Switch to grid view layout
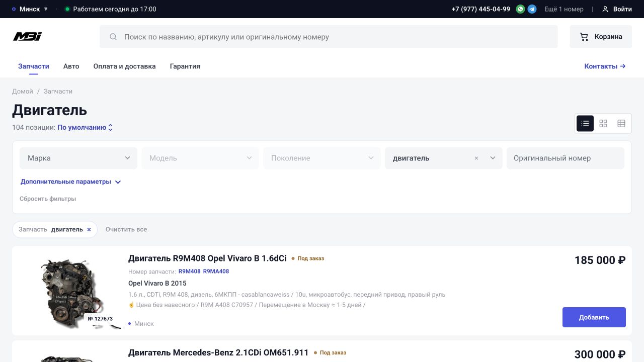This screenshot has width=644, height=362. (603, 123)
